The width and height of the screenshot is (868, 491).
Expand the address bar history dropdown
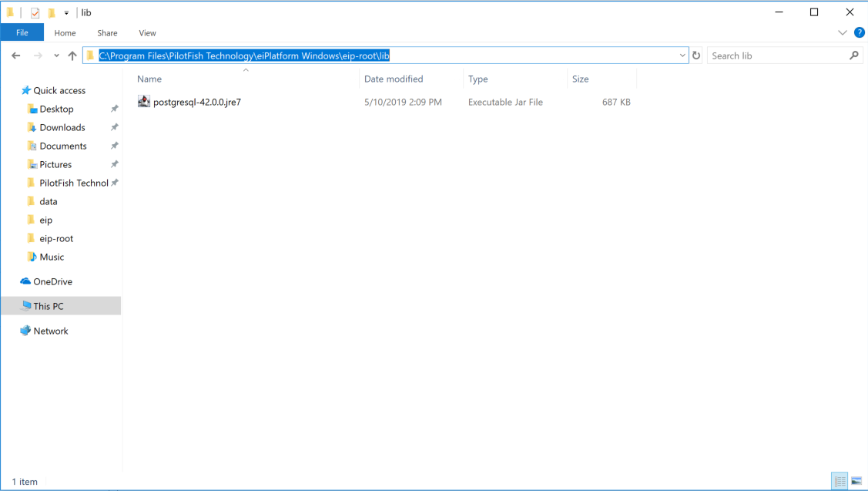[682, 55]
